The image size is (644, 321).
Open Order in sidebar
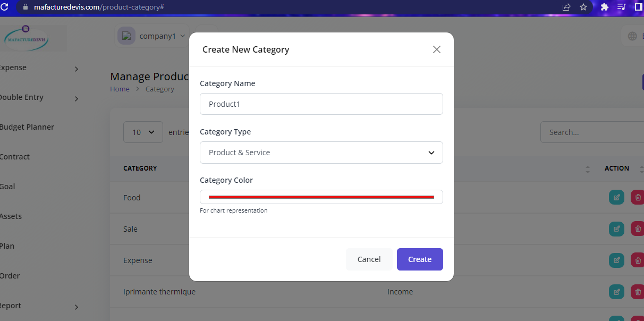(10, 276)
